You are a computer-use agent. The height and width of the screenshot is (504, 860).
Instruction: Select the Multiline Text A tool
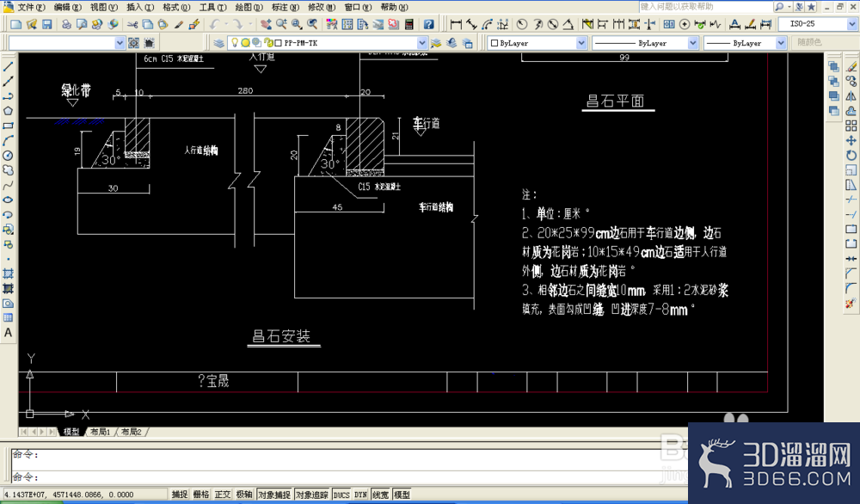click(9, 332)
